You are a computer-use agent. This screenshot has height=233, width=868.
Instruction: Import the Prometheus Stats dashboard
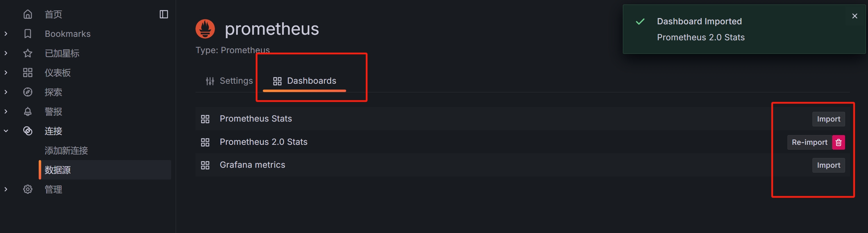[828, 119]
